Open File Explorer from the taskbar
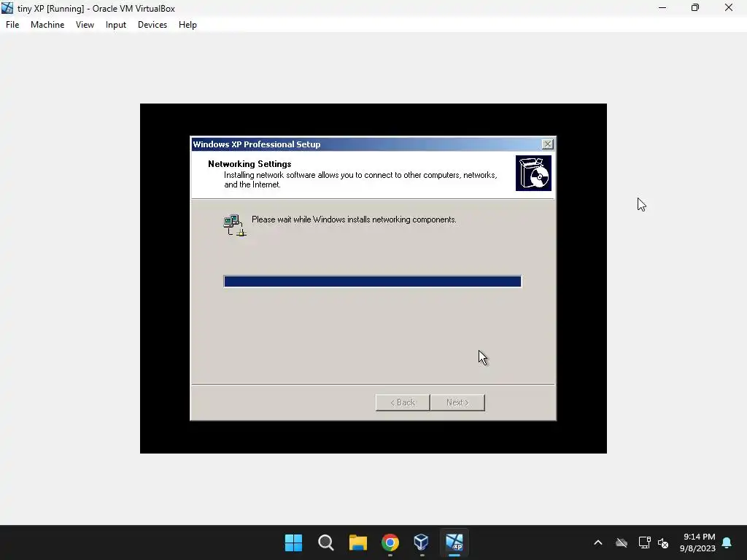 point(357,542)
